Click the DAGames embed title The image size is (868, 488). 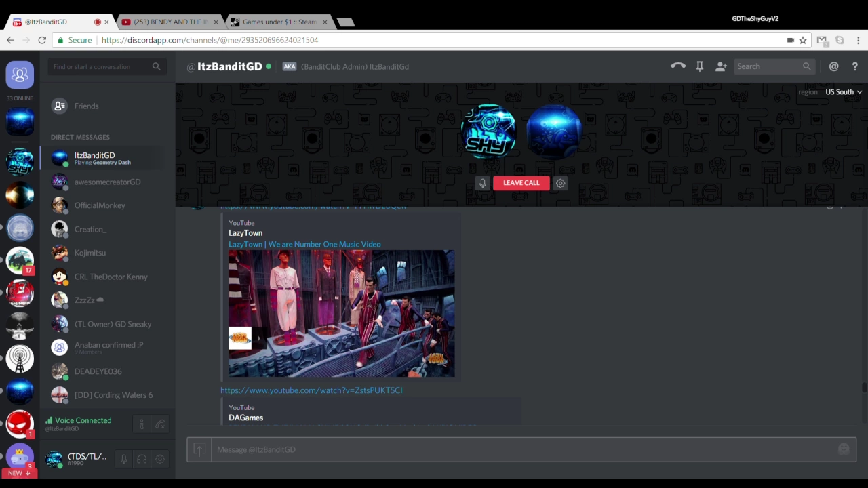tap(245, 418)
